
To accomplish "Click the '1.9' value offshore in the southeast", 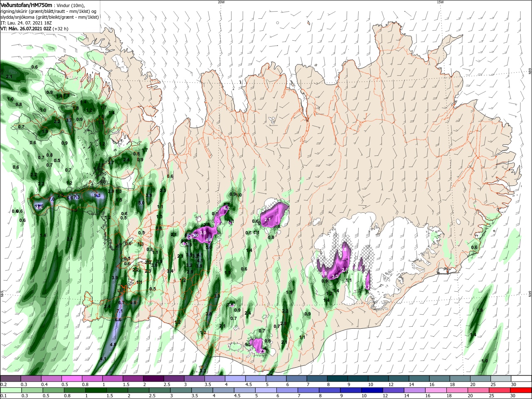I will [480, 310].
